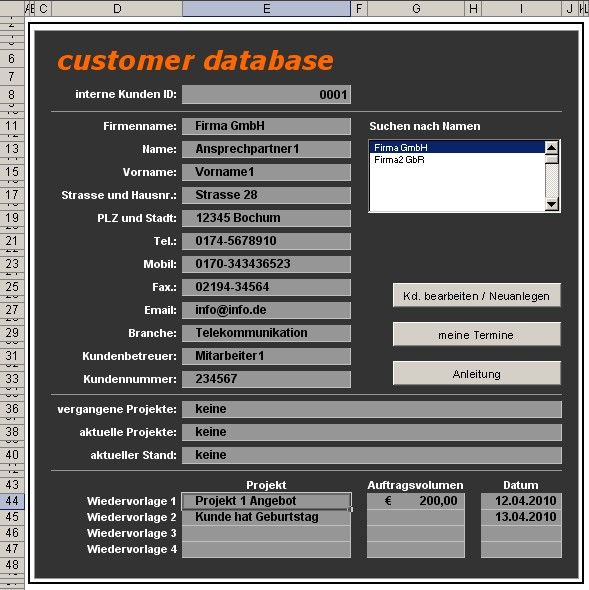Viewport: 589px width, 590px height.
Task: Click the search list scrollbar thumb
Action: 551,159
